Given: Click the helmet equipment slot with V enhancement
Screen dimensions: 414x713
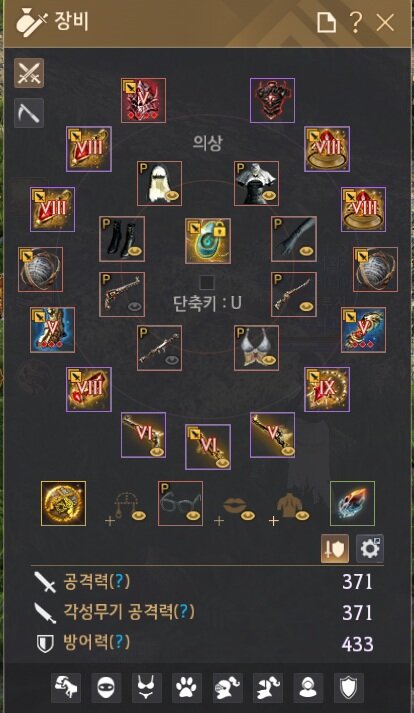Looking at the screenshot, I should [143, 100].
